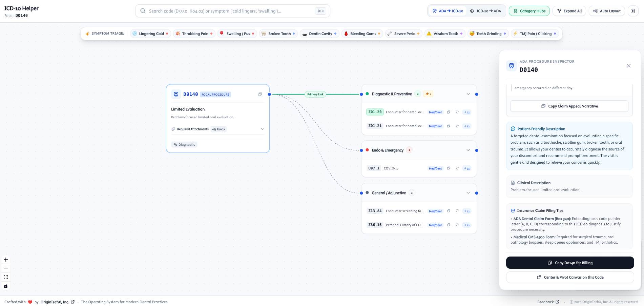Select Swelling / Pus symptom chip
This screenshot has height=306, width=644.
tap(237, 34)
